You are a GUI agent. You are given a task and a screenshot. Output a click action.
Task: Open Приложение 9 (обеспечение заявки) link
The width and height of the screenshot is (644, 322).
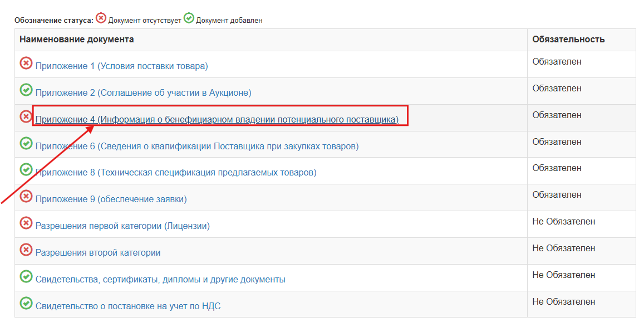point(111,199)
